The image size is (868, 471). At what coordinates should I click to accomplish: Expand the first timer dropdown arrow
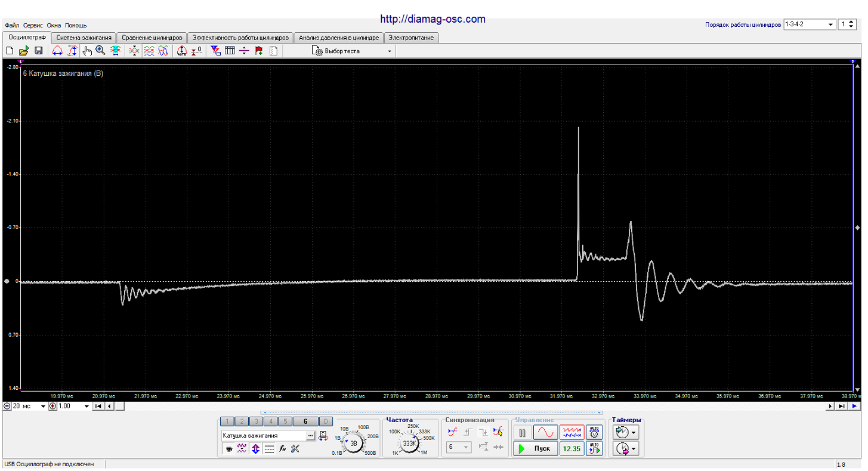click(634, 432)
